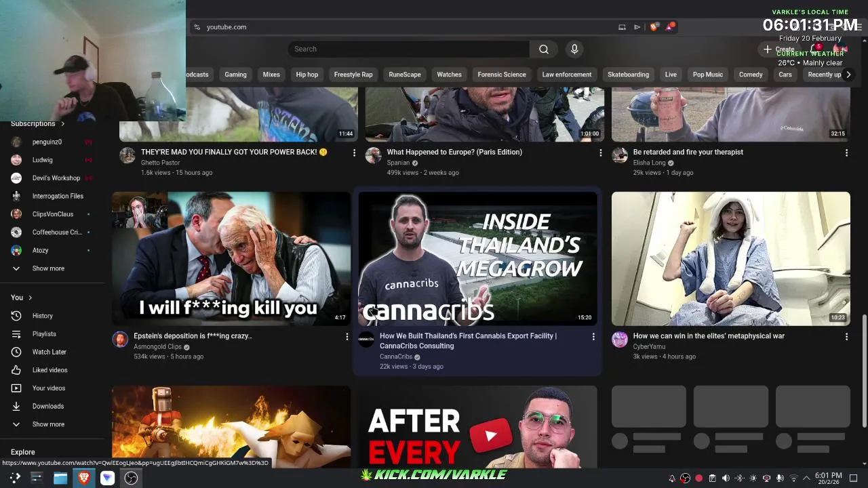Screen dimensions: 868x488
Task: Open OBS Studio from the taskbar
Action: [x=131, y=478]
